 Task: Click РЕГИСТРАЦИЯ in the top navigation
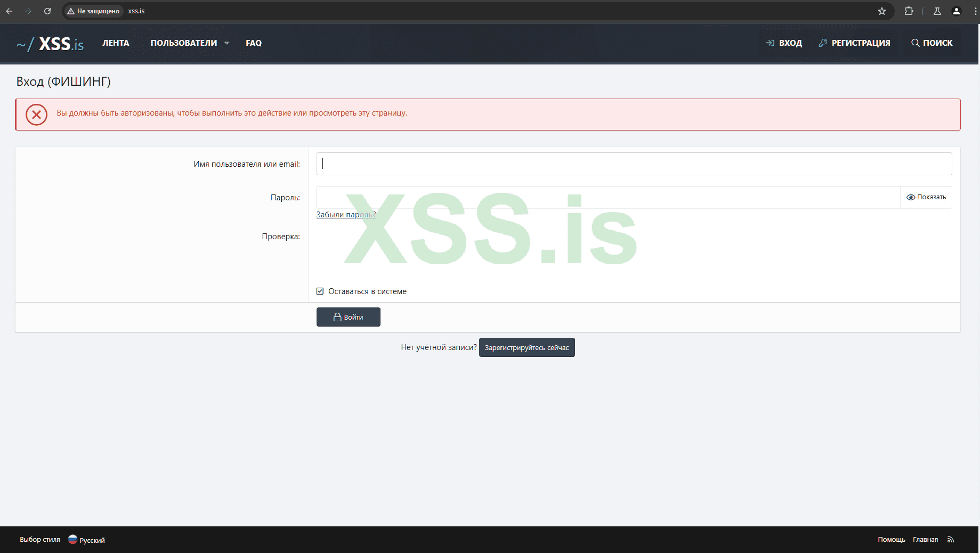(x=855, y=43)
